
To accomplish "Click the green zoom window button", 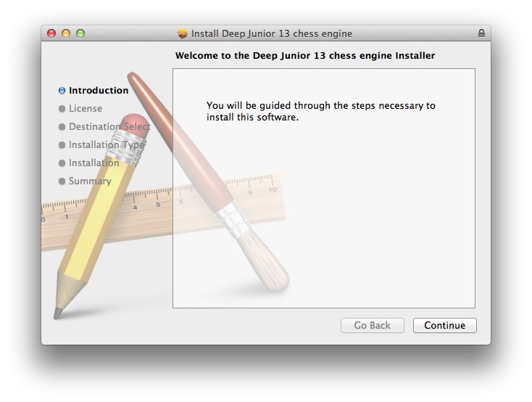I will 80,33.
